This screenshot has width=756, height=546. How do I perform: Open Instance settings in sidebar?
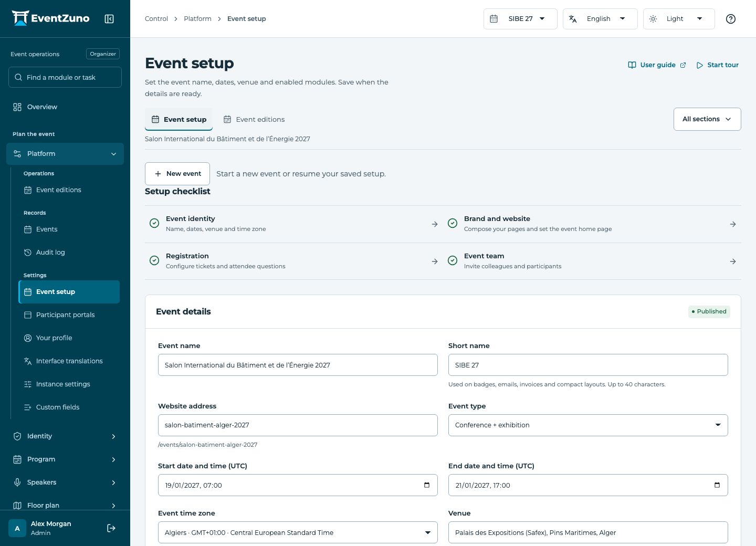click(69, 384)
